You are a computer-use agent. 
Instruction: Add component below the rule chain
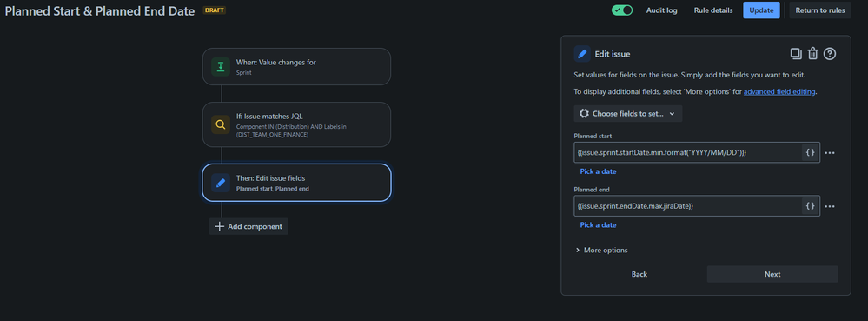[x=248, y=226]
